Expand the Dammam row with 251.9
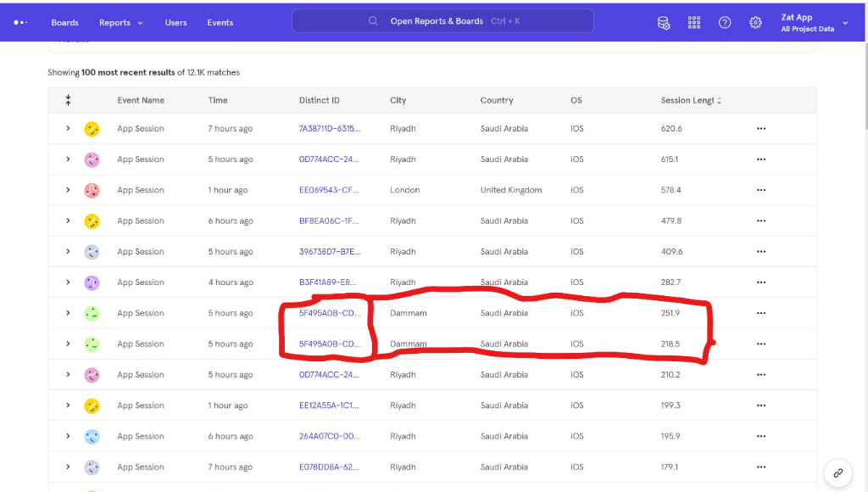Screen dimensions: 868x492 click(68, 313)
